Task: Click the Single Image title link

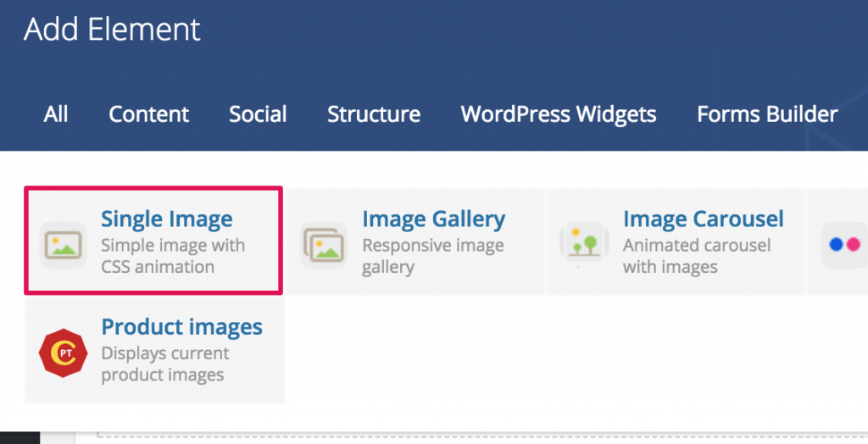Action: (167, 219)
